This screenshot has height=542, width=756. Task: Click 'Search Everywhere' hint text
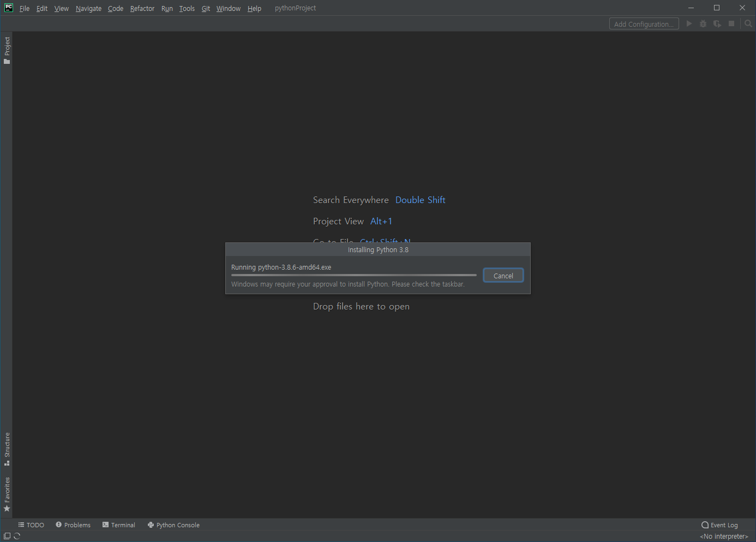(x=351, y=200)
